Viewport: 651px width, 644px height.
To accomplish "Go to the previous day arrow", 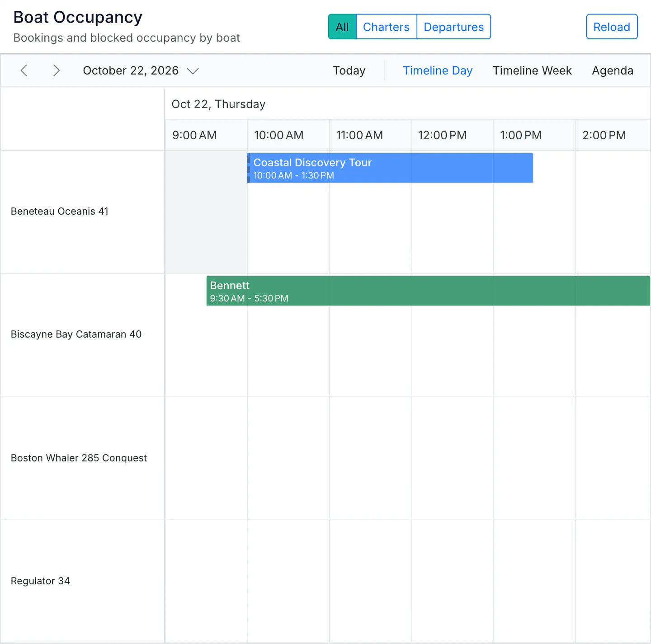I will 24,71.
